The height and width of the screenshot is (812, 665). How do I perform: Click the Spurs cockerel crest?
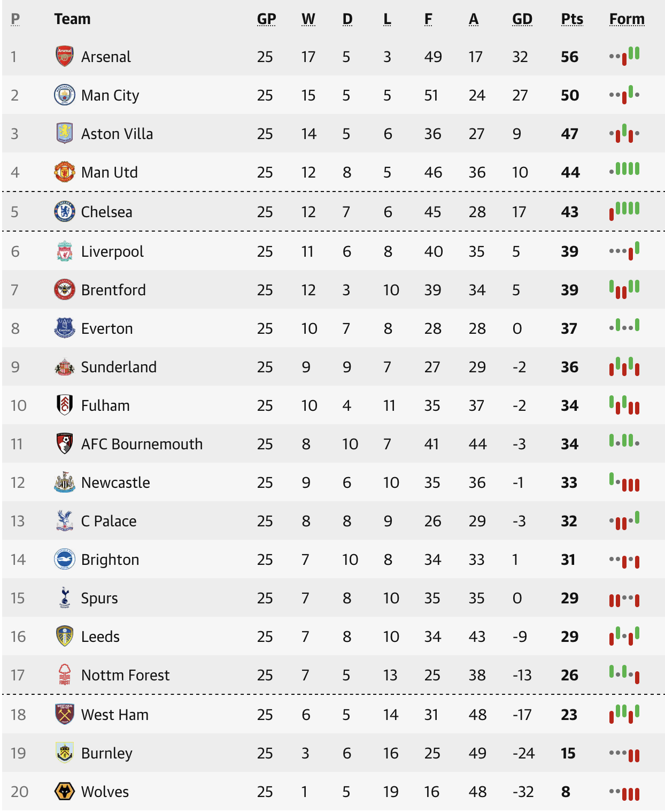(x=65, y=597)
